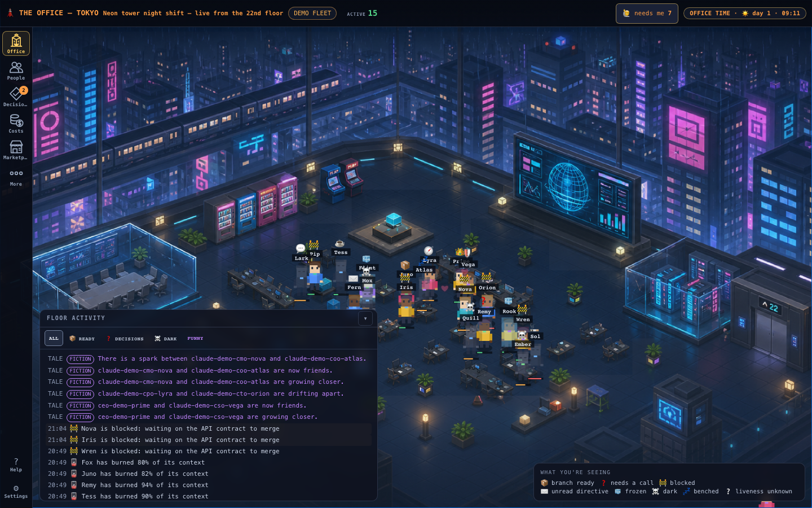
Task: Select the Nova agent label
Action: click(465, 290)
